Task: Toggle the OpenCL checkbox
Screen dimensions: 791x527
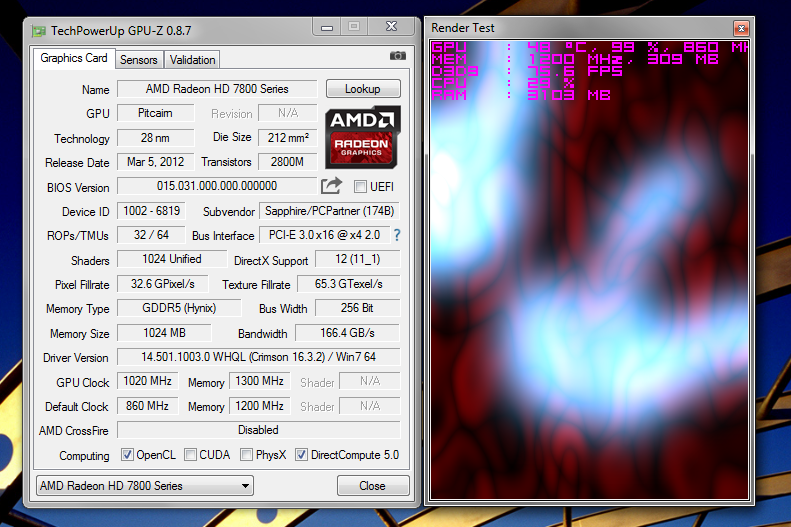Action: coord(127,455)
